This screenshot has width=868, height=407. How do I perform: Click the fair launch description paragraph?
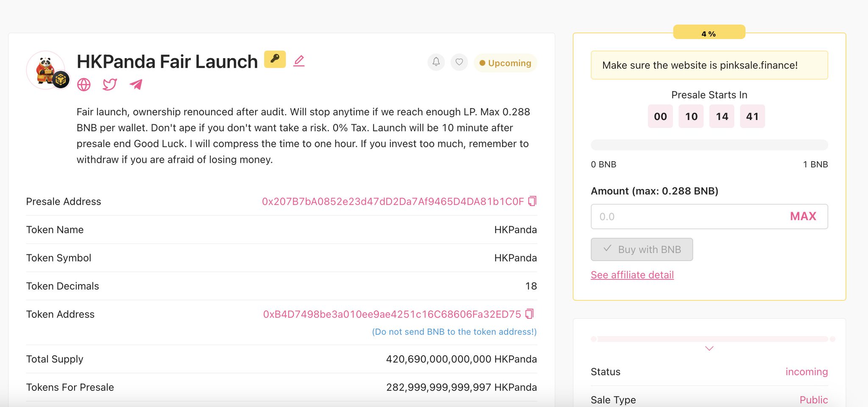pyautogui.click(x=303, y=136)
